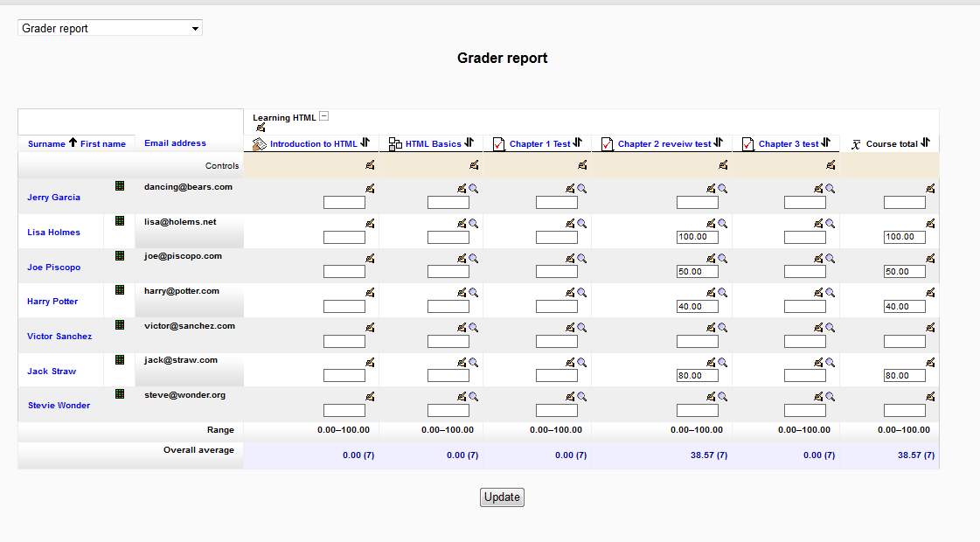The image size is (980, 542).
Task: Sort by Chapter 2 reveiw test arrows
Action: coord(718,142)
